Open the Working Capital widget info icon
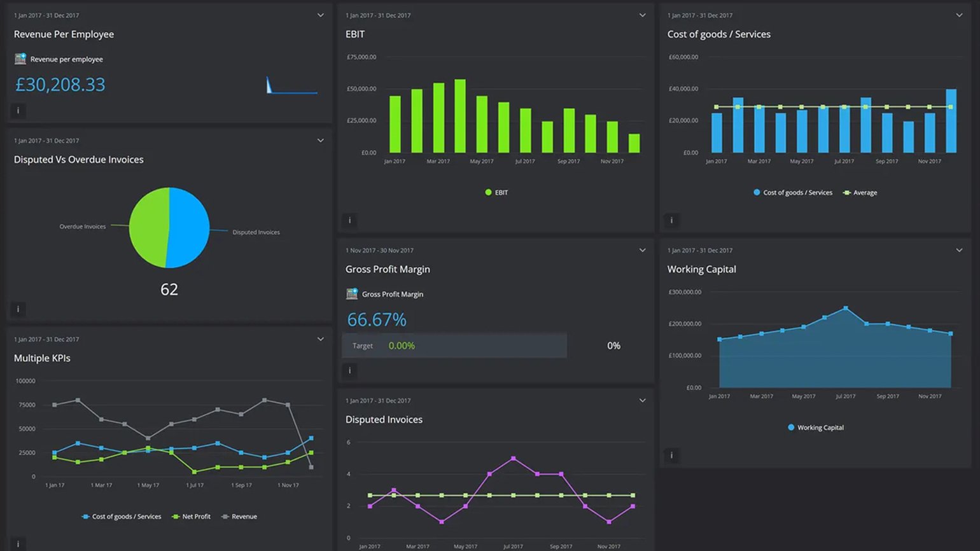 pos(671,456)
